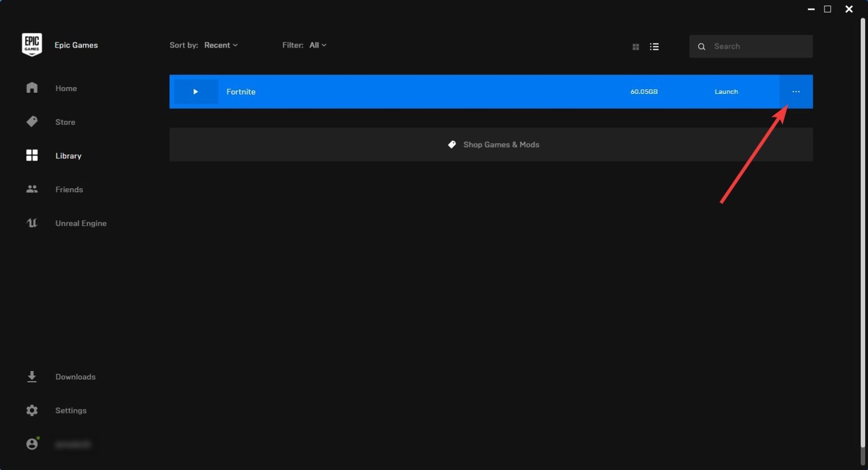868x470 pixels.
Task: Open the Store menu item
Action: pyautogui.click(x=65, y=122)
